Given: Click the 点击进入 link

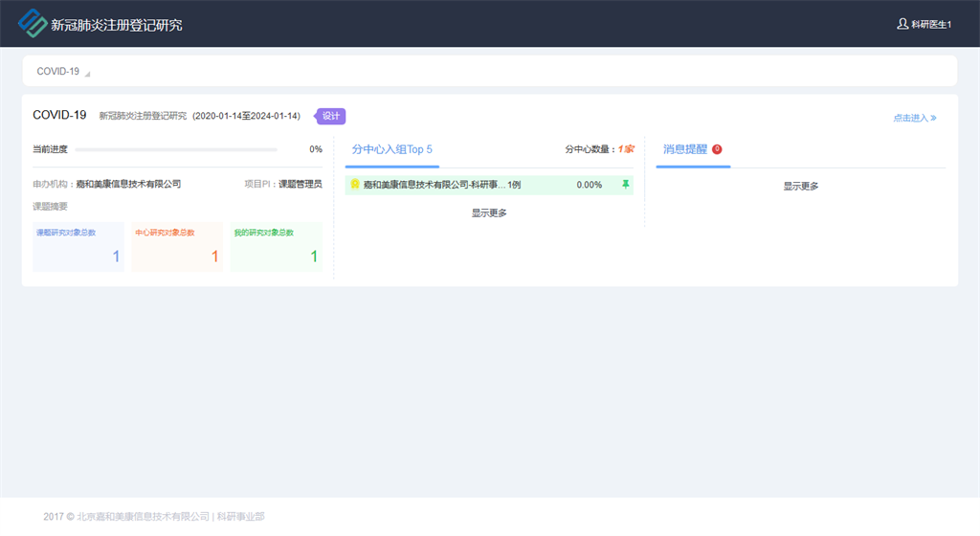Looking at the screenshot, I should pyautogui.click(x=914, y=118).
